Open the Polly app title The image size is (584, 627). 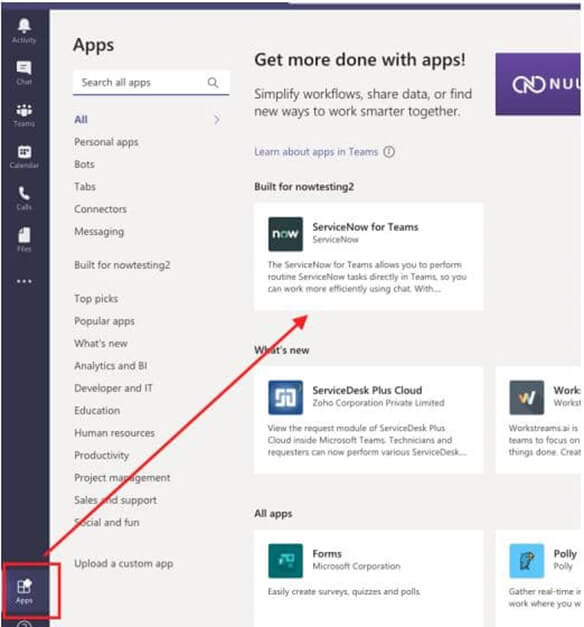(565, 554)
